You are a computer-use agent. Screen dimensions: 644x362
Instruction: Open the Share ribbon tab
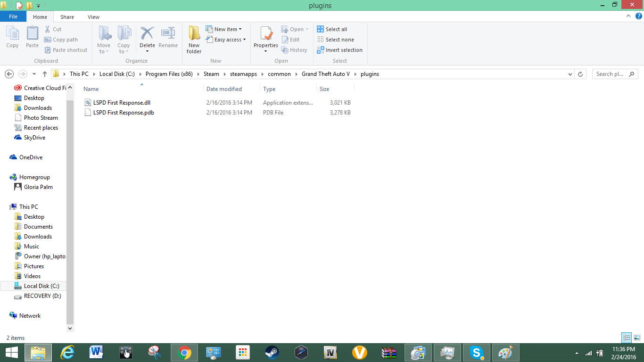pos(67,17)
